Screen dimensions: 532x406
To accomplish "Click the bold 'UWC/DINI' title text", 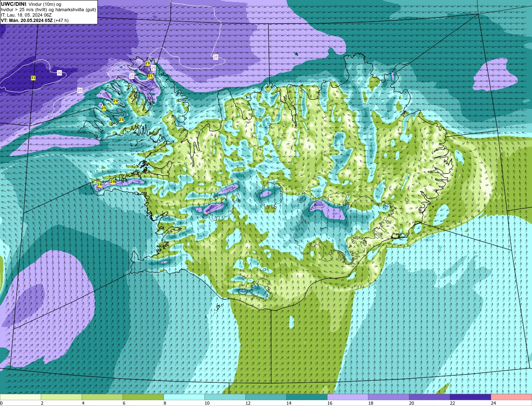I will (x=13, y=4).
